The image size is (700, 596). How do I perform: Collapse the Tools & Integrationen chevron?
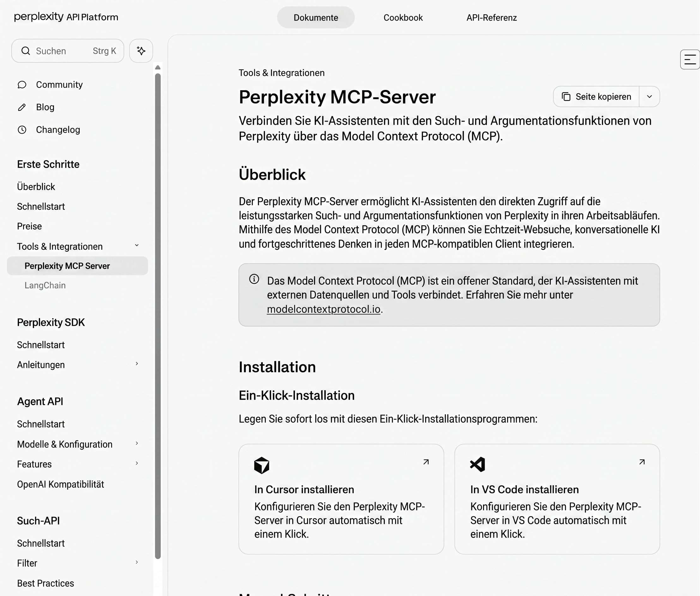tap(137, 246)
